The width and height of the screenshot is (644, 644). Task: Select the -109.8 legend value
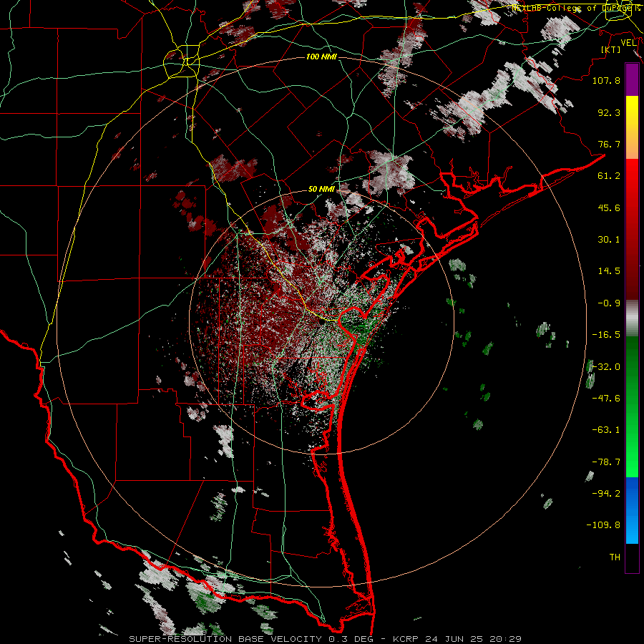603,525
